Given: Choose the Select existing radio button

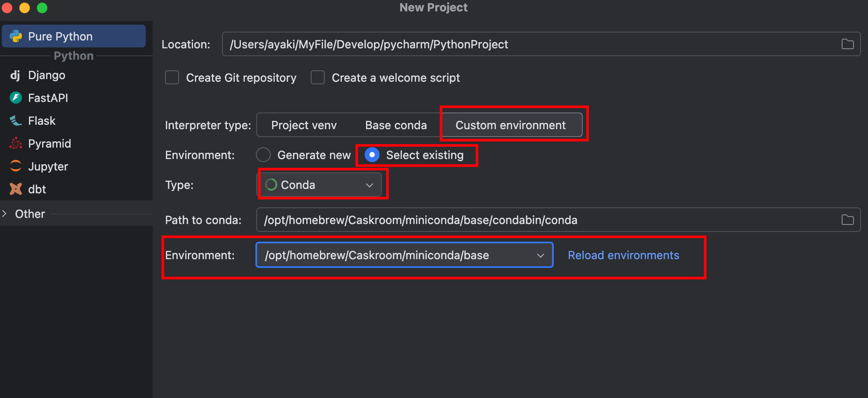Looking at the screenshot, I should pyautogui.click(x=372, y=155).
